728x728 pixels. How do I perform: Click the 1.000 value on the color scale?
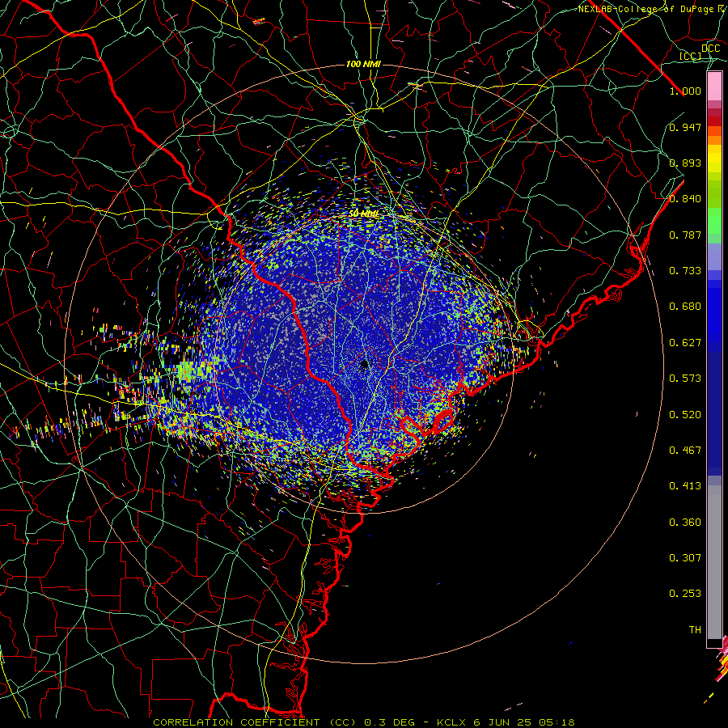(685, 91)
